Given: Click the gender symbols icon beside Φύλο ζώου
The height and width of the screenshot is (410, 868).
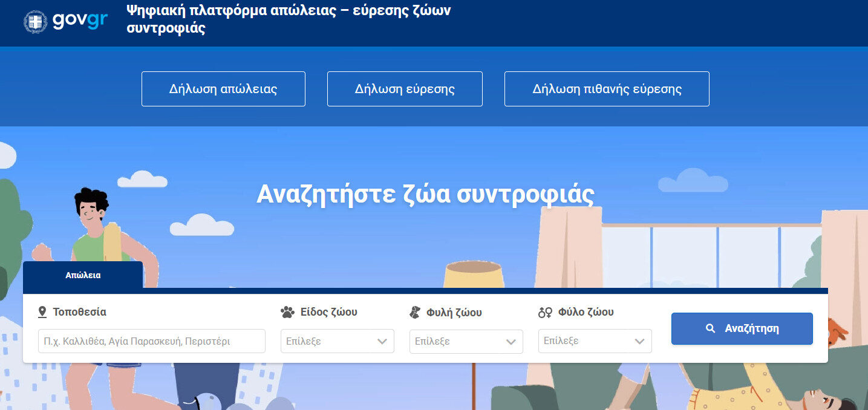Looking at the screenshot, I should (545, 313).
